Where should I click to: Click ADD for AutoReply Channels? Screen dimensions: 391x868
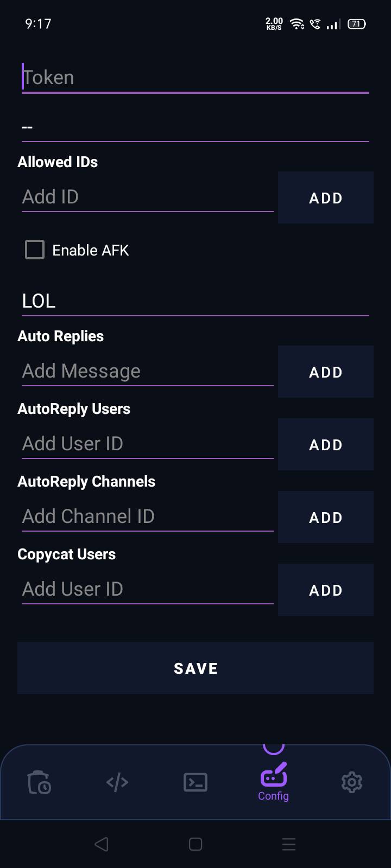[325, 517]
